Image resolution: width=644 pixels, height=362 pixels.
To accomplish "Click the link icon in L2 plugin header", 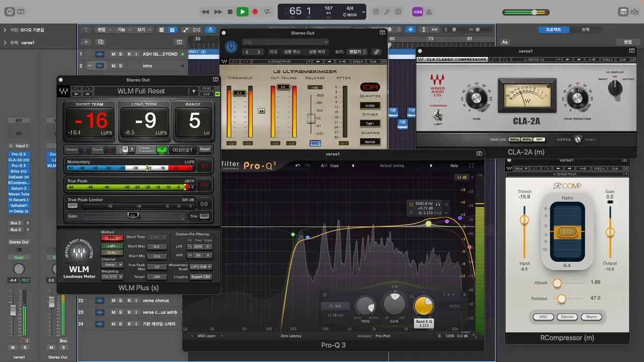I will [377, 52].
